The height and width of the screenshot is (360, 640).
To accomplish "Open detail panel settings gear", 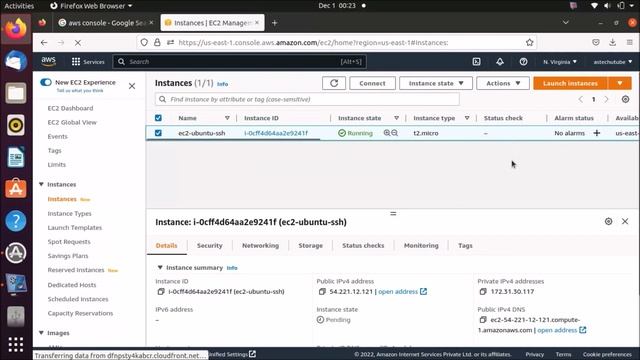I will point(609,221).
